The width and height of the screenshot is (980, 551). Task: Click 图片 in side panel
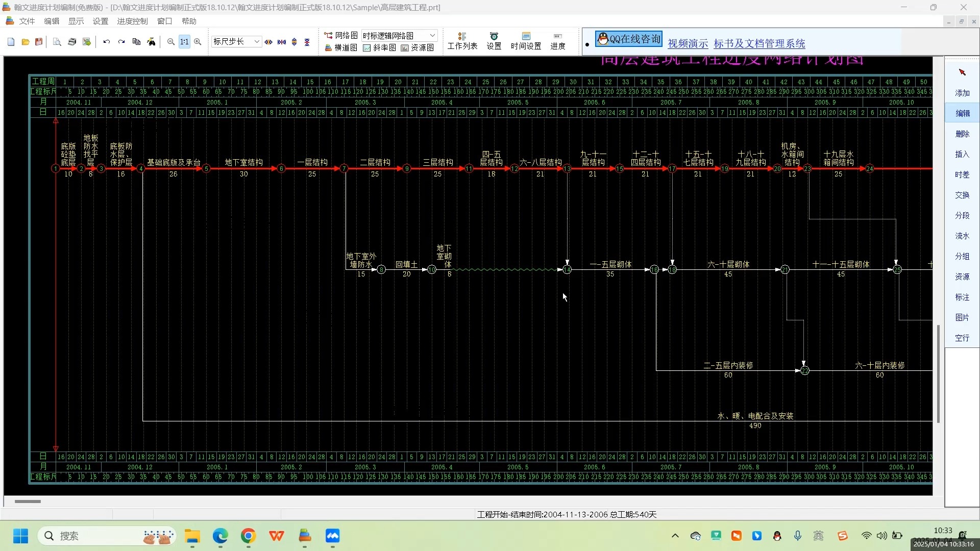(962, 317)
